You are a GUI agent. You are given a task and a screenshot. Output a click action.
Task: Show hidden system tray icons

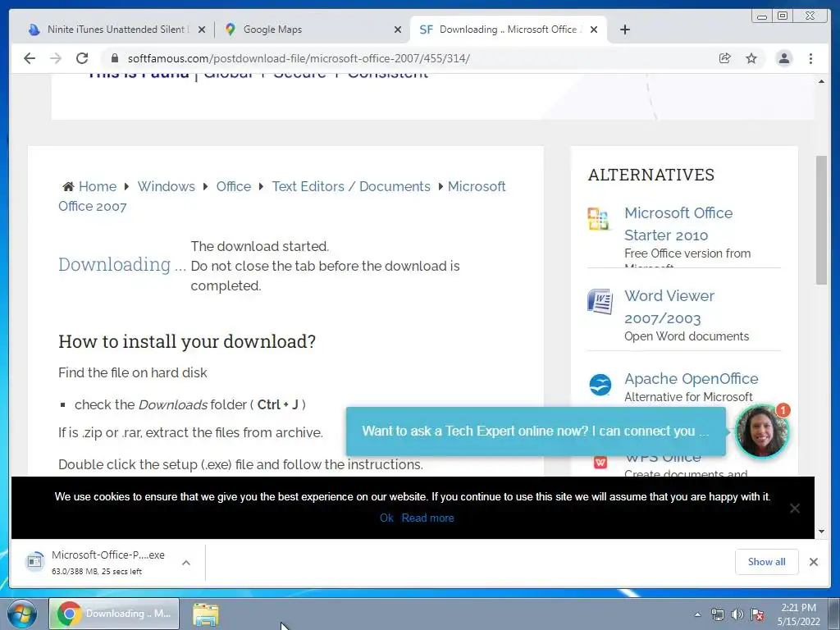pos(697,614)
